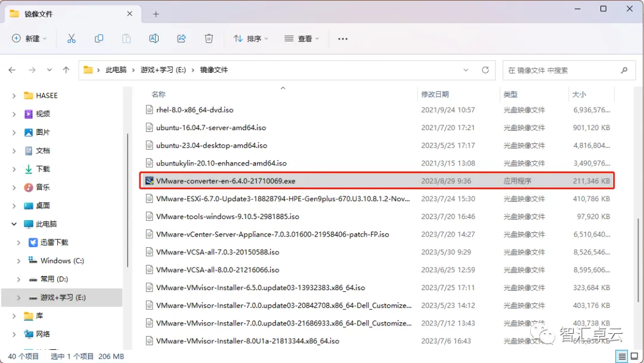644x363 pixels.
Task: Open the 查看 view dropdown
Action: tap(302, 39)
